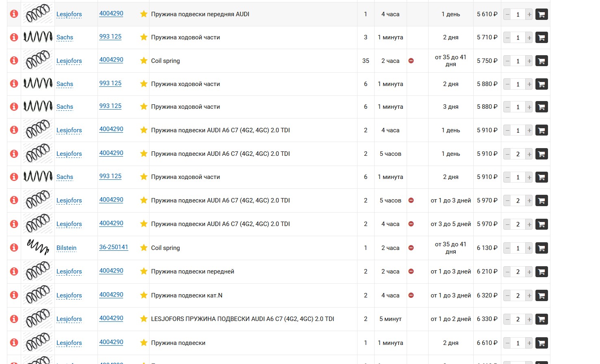The height and width of the screenshot is (364, 600).
Task: Add the 6 610 ₽ Lesjofors spring to cart
Action: click(x=542, y=343)
